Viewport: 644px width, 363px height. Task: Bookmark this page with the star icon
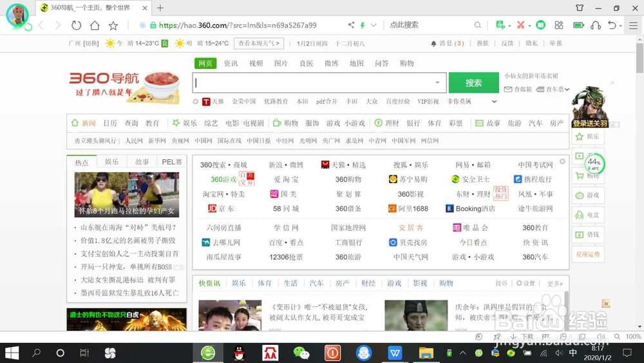point(113,26)
